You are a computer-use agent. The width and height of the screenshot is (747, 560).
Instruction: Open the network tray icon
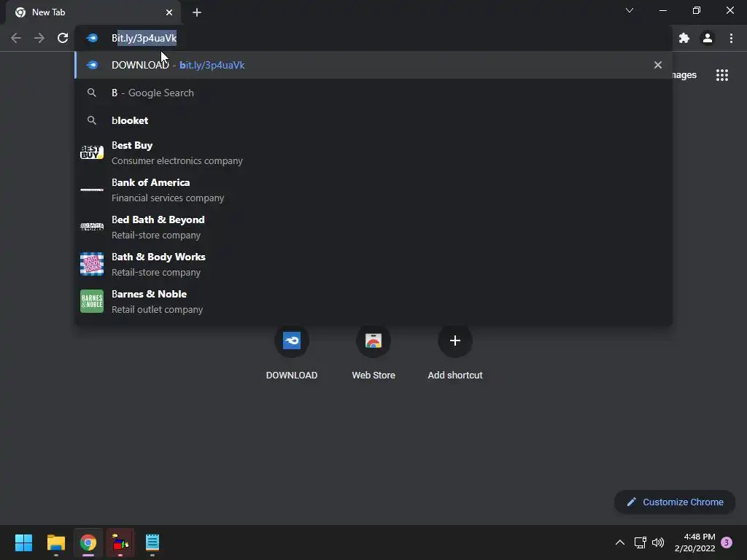coord(640,542)
